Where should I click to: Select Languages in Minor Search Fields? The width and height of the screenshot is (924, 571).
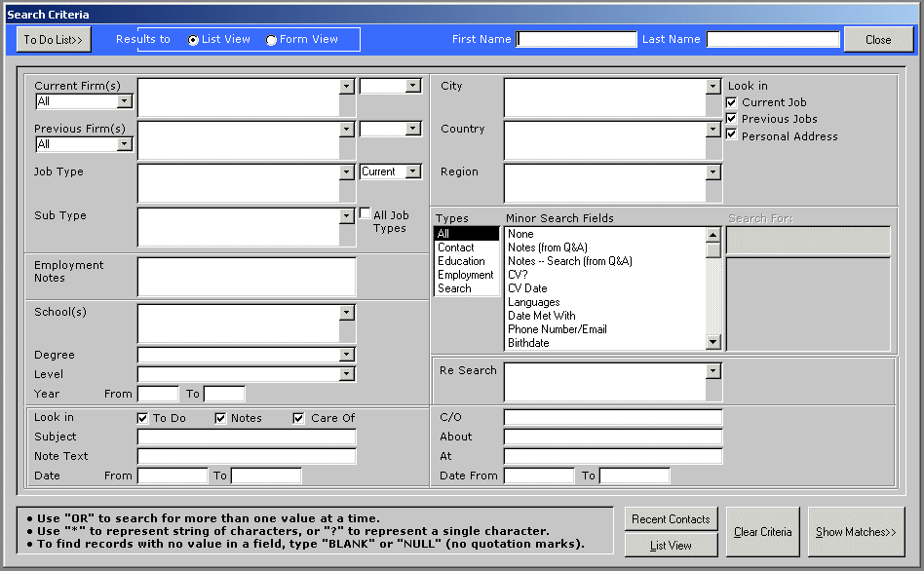[x=606, y=302]
